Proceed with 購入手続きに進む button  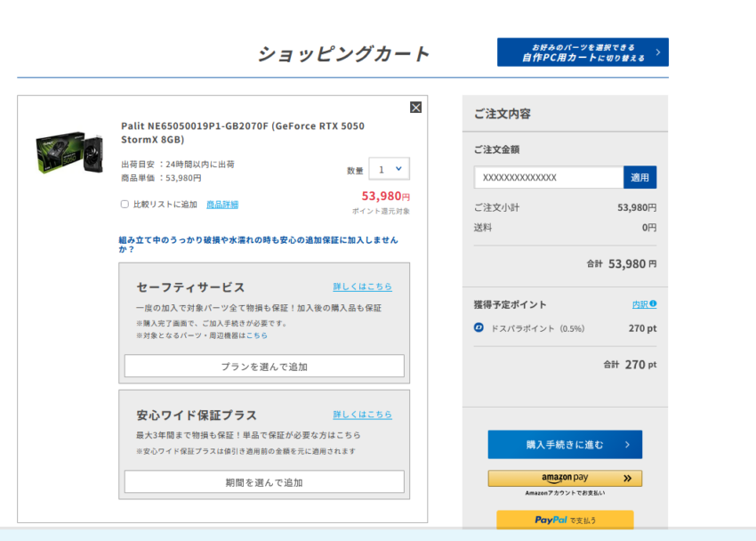(565, 445)
